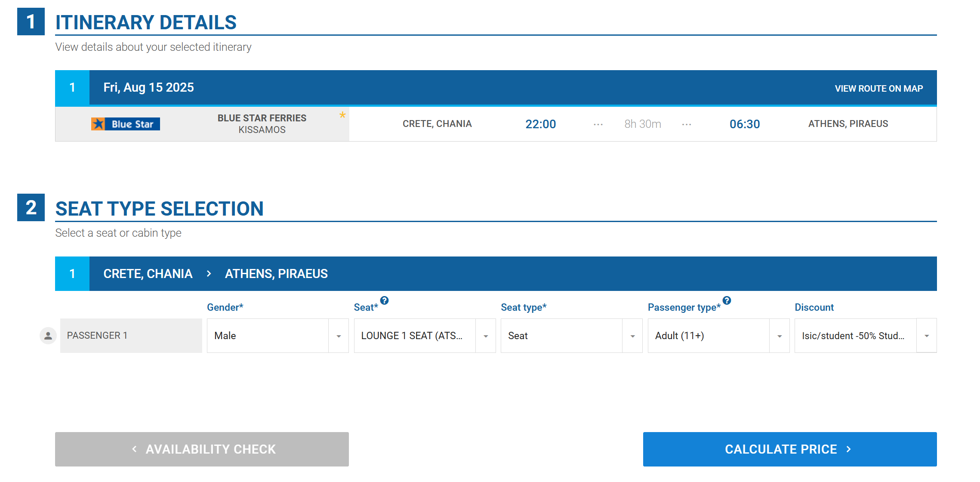980x482 pixels.
Task: Click the Passenger 1 avatar icon
Action: (x=48, y=336)
